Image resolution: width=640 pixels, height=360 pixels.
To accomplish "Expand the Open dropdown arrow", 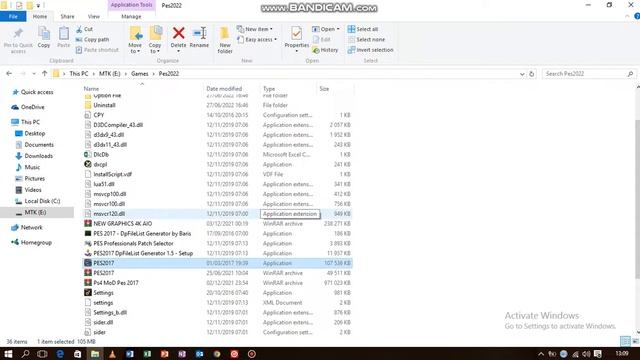I will pyautogui.click(x=338, y=29).
